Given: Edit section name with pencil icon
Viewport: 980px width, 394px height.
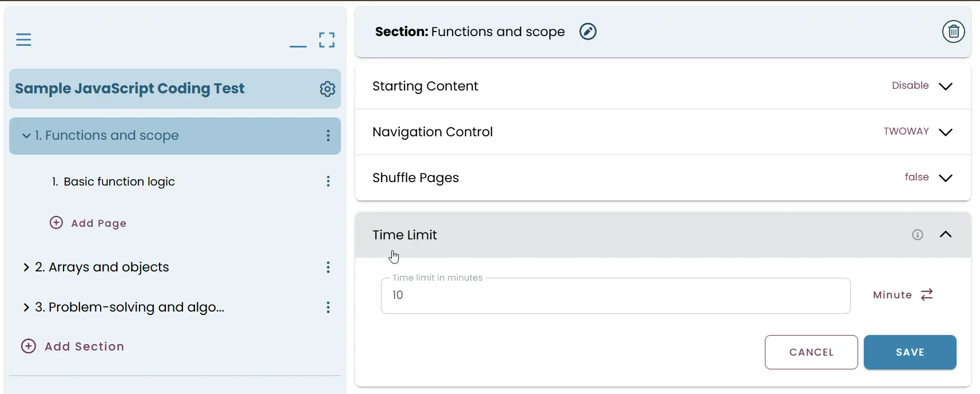Looking at the screenshot, I should (x=588, y=31).
